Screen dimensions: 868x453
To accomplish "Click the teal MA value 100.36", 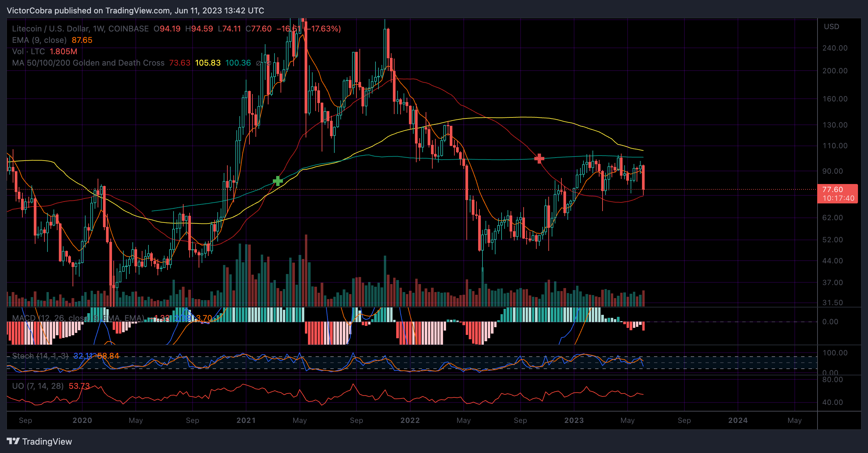I will point(238,63).
